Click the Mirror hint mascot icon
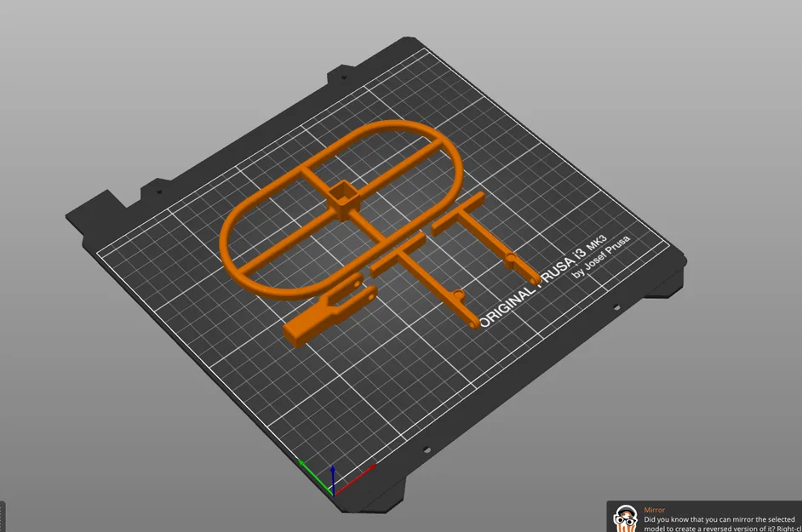 click(626, 518)
